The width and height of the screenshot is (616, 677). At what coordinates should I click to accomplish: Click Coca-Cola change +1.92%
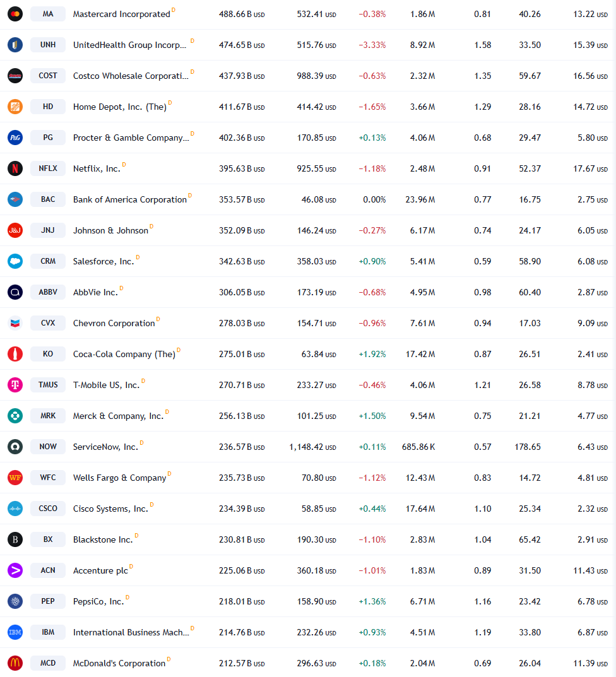pos(372,354)
